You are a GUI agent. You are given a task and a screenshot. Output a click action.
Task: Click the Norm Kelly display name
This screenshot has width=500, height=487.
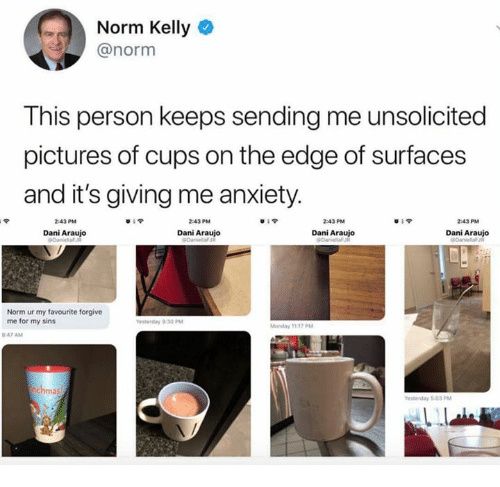point(144,27)
